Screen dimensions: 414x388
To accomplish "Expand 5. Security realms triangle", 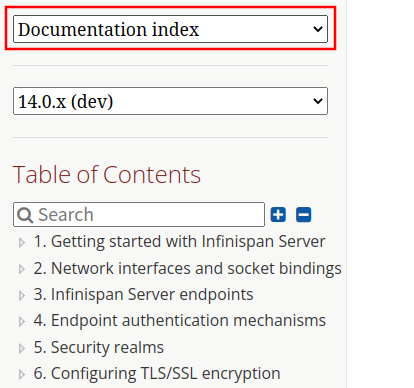I will click(x=22, y=348).
